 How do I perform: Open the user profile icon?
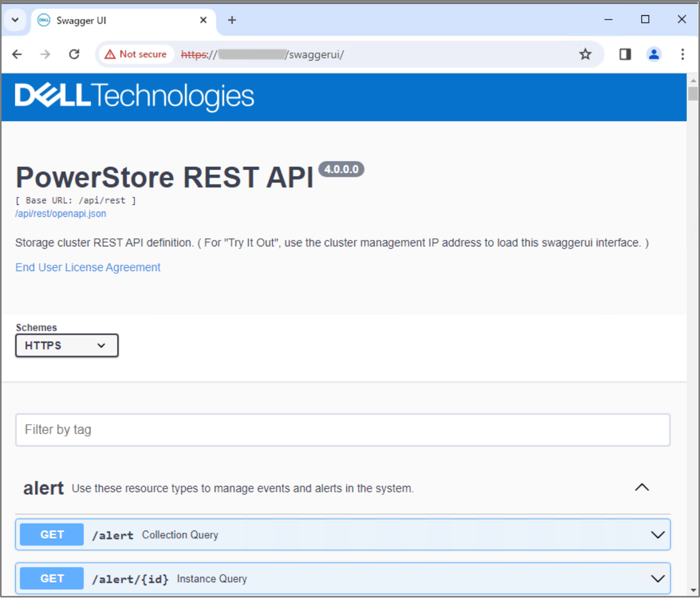654,54
